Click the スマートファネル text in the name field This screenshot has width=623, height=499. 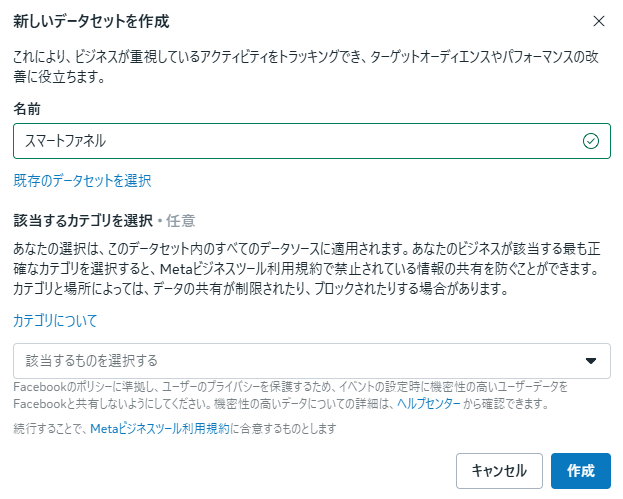[x=65, y=141]
